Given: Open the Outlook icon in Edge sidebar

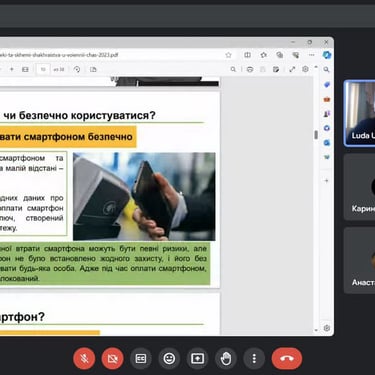Looking at the screenshot, I should tap(327, 143).
